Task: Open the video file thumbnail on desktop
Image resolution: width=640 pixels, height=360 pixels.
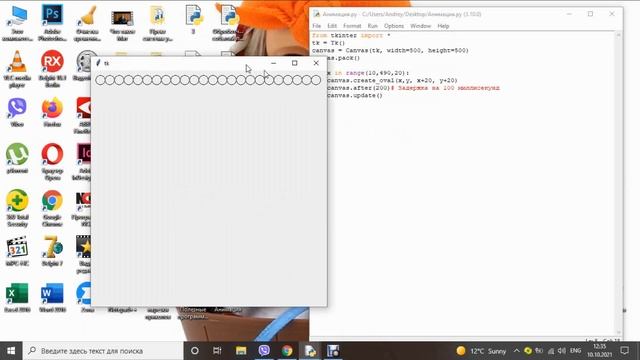Action: point(122,22)
